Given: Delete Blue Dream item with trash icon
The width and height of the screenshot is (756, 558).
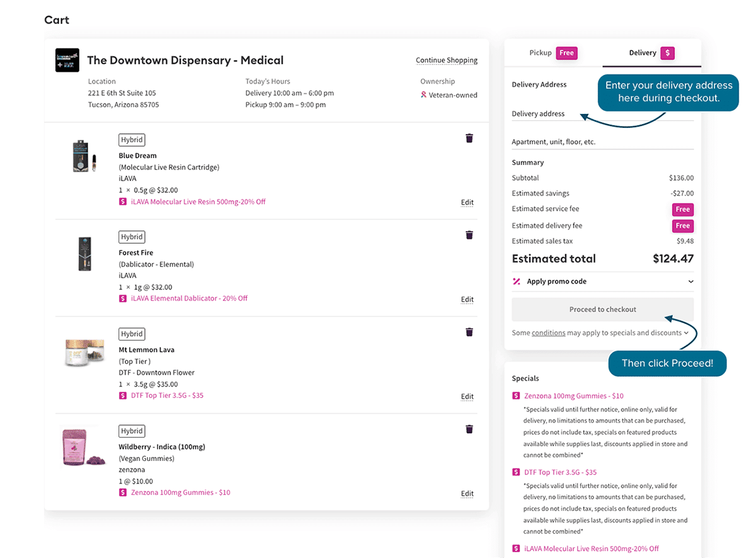Looking at the screenshot, I should 469,139.
